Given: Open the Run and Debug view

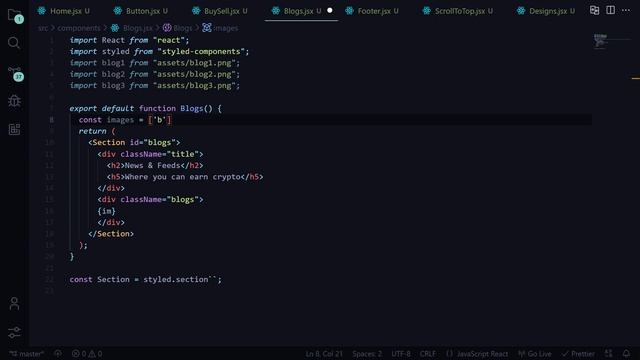Looking at the screenshot, I should (14, 101).
